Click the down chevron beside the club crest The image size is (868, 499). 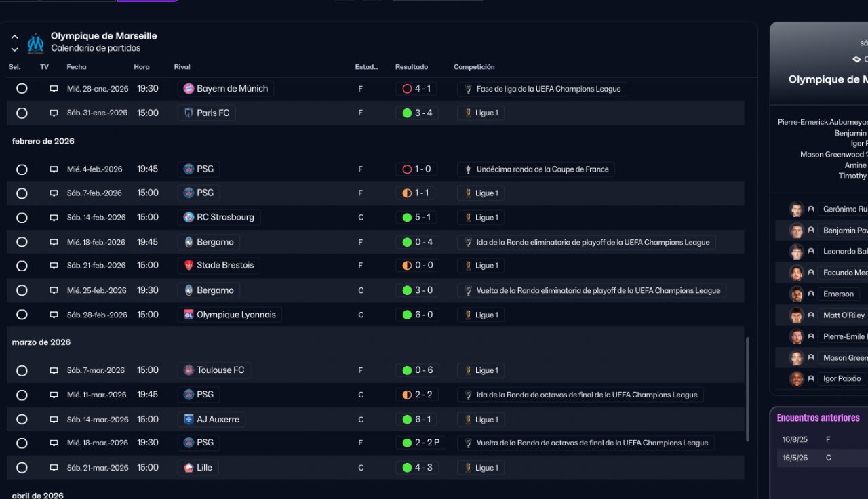coord(14,49)
